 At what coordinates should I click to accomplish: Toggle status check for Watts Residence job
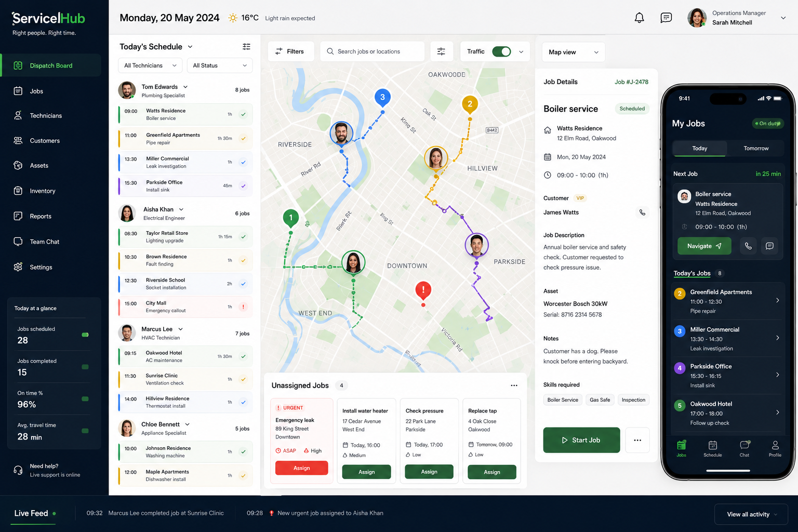click(243, 114)
